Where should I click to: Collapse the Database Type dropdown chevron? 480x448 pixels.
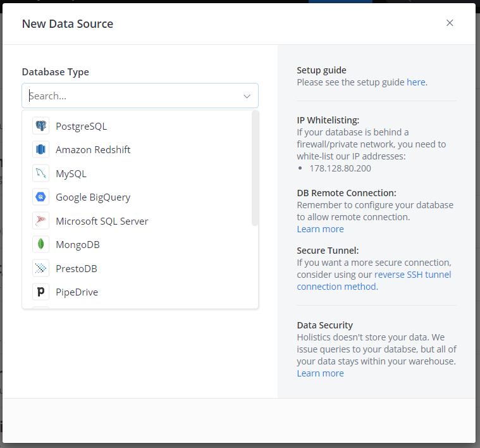247,96
